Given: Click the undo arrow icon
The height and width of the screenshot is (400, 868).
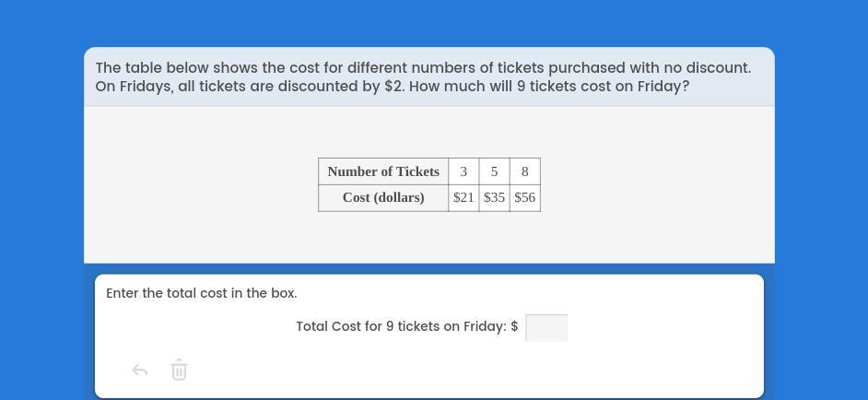Looking at the screenshot, I should point(140,371).
